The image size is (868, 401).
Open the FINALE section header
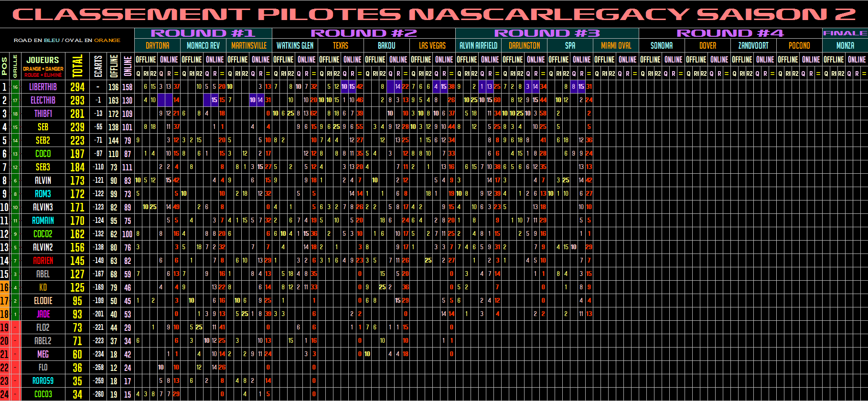click(x=845, y=33)
